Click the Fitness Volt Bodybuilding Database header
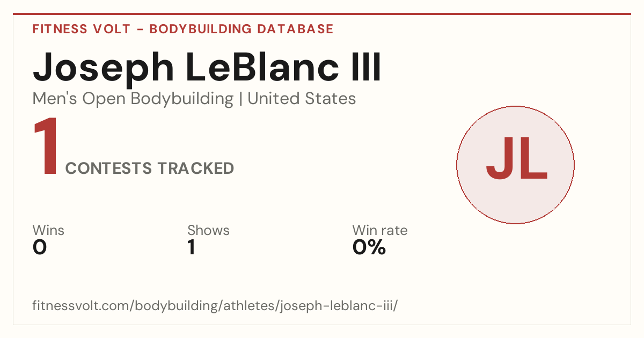 click(183, 29)
